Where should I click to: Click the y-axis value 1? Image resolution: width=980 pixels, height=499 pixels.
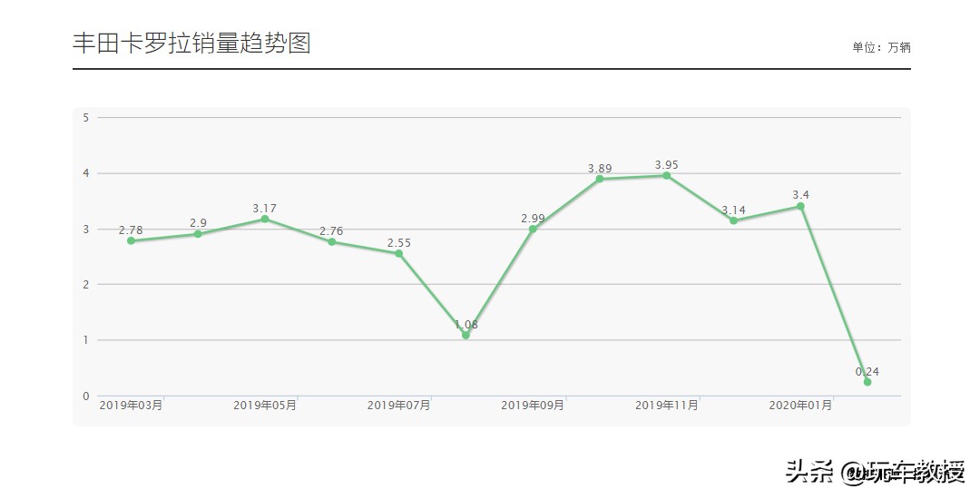click(x=86, y=340)
